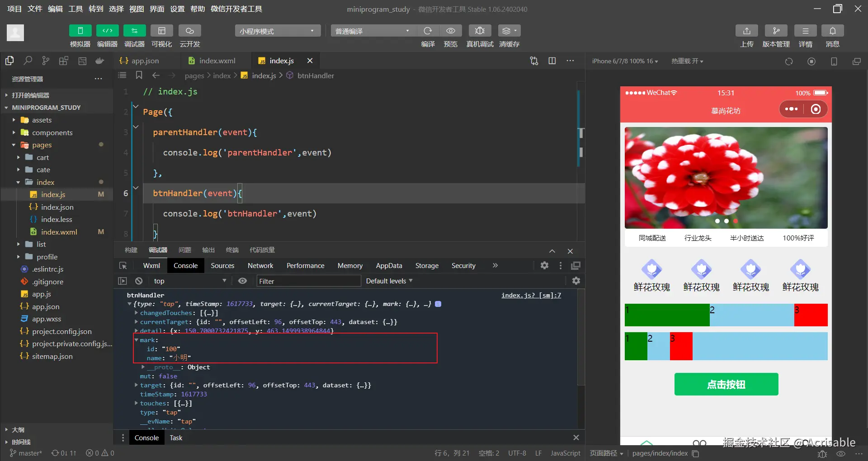Select index.less in the file tree
The width and height of the screenshot is (868, 461).
point(57,219)
